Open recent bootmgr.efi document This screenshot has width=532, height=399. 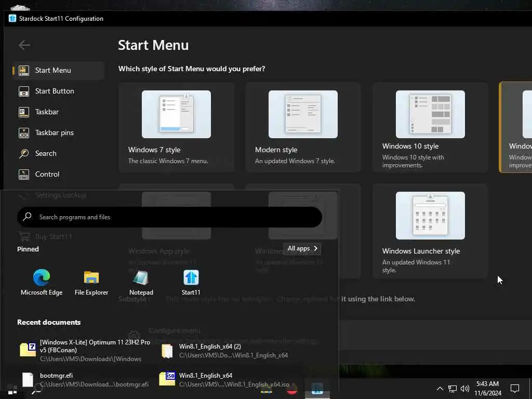tap(86, 380)
